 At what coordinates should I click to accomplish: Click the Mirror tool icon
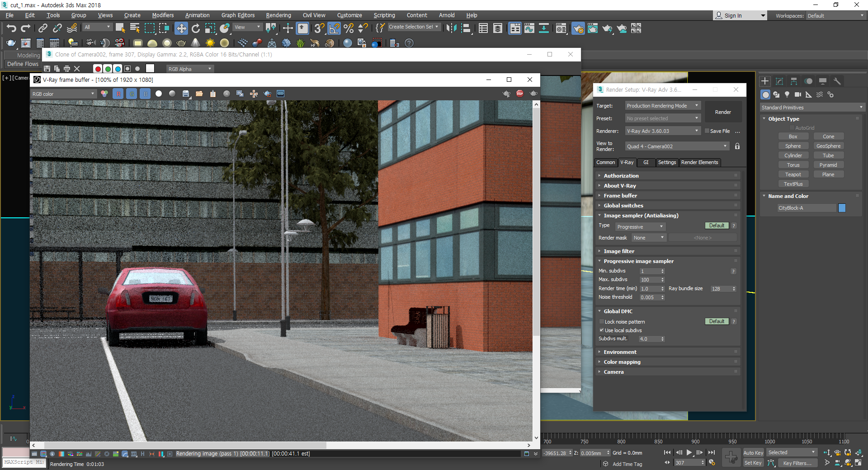pos(451,28)
